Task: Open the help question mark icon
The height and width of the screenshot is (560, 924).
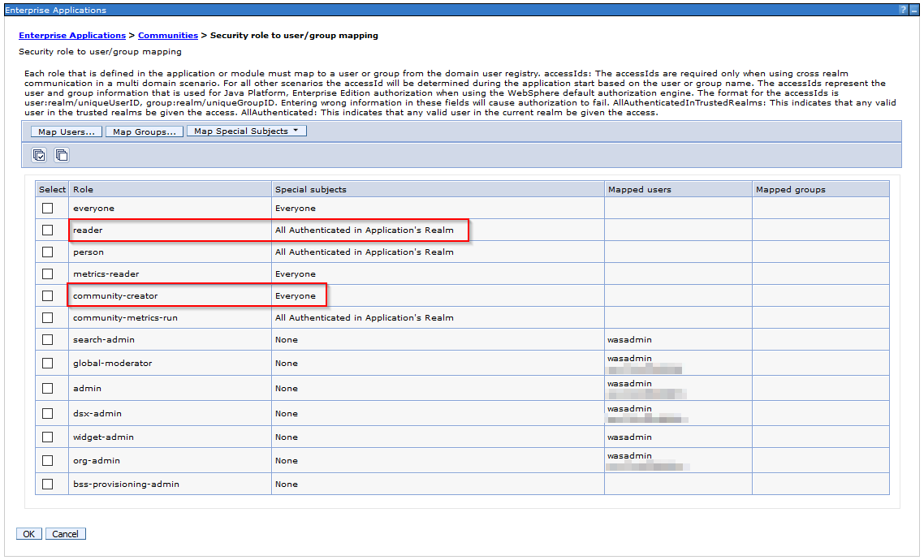Action: coord(903,10)
